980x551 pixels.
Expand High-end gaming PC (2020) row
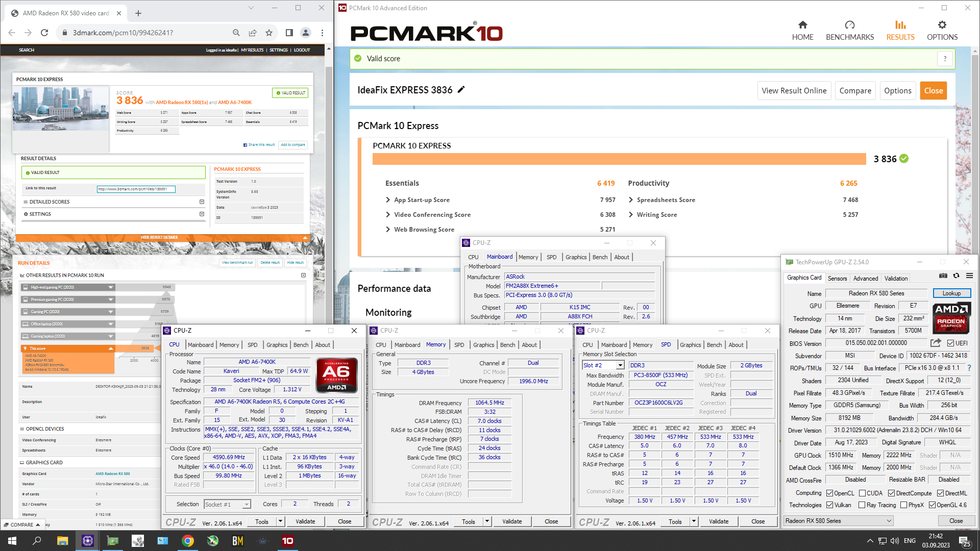click(67, 287)
